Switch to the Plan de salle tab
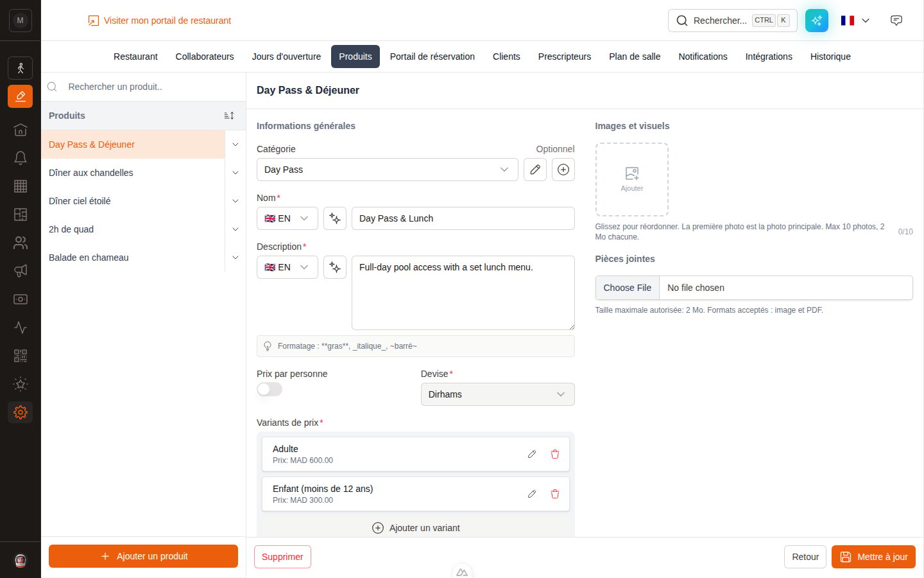Image resolution: width=924 pixels, height=578 pixels. (635, 57)
